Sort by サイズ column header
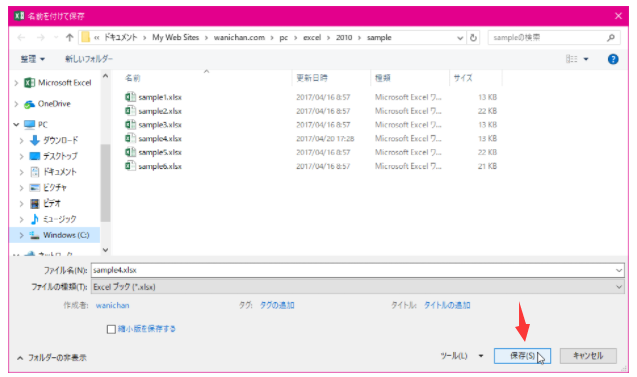Image resolution: width=637 pixels, height=377 pixels. point(463,78)
